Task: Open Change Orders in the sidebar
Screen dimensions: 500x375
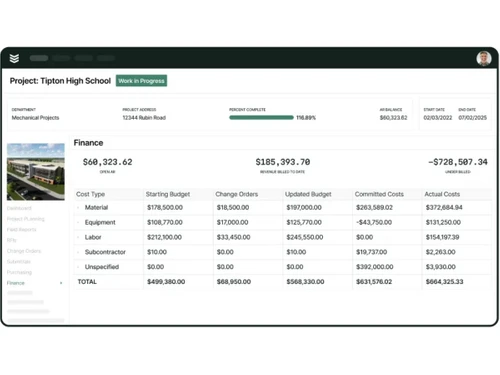Action: click(24, 251)
